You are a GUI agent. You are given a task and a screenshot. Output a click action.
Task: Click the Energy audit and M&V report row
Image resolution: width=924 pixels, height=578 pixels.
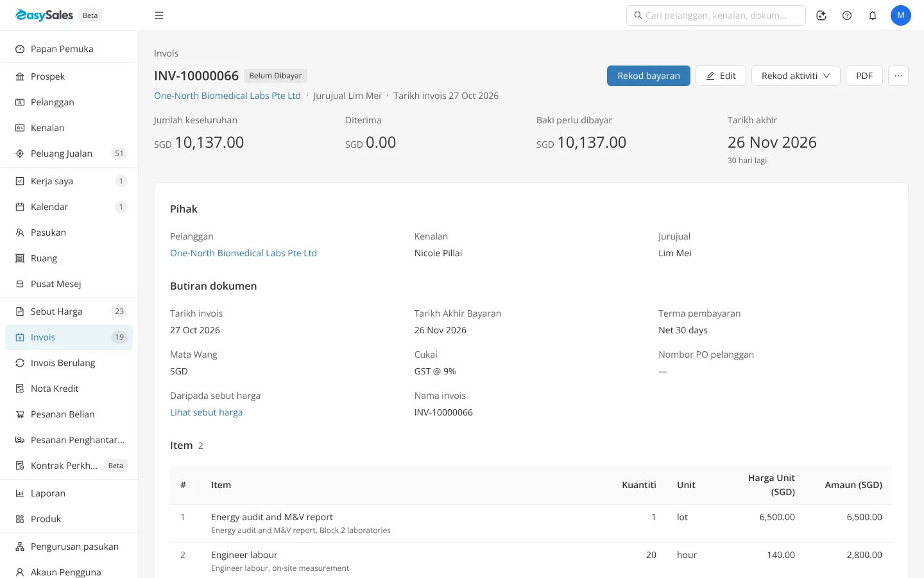point(531,523)
